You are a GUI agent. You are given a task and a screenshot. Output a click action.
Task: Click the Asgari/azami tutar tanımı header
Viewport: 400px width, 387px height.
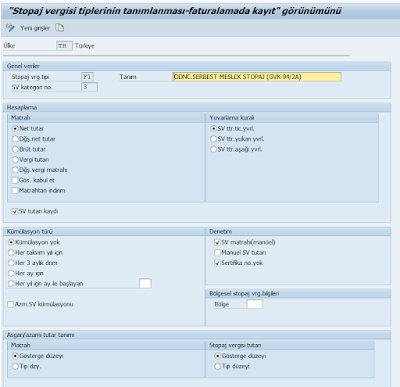(197, 335)
